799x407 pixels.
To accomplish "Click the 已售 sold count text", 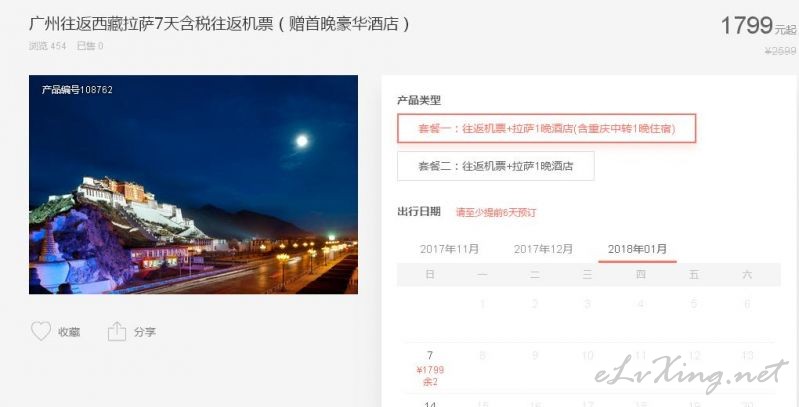I will pos(90,46).
